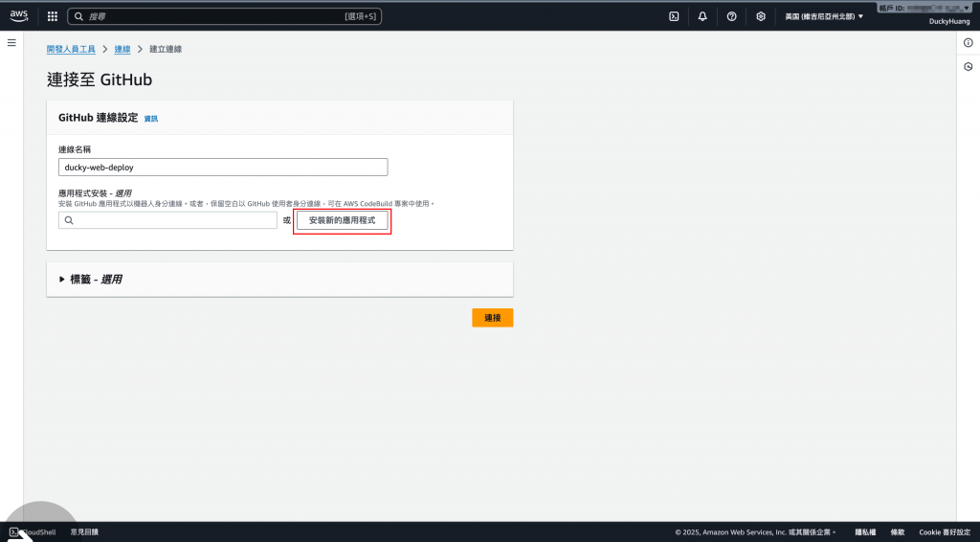Open the info panel icon on right
Screen dimensions: 980x542
[x=969, y=42]
